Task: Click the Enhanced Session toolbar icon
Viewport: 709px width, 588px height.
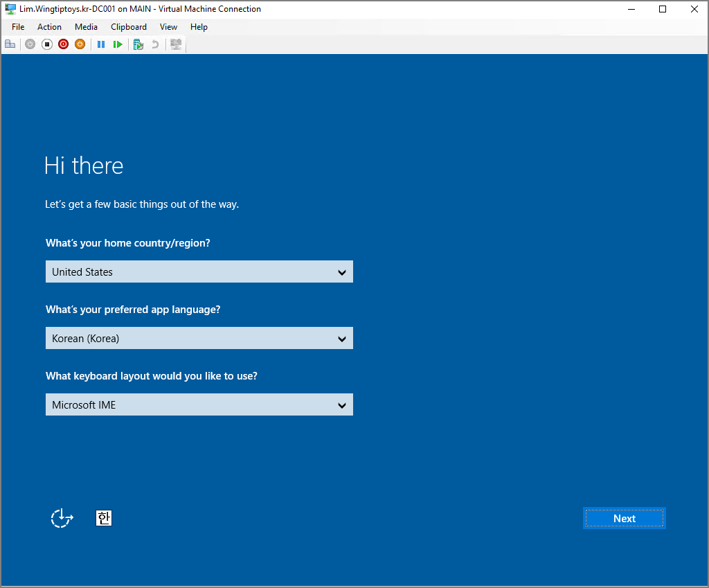Action: click(x=176, y=44)
